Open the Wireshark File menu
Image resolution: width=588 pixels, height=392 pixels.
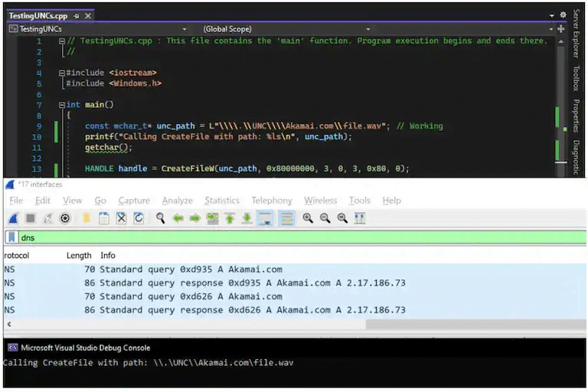click(x=16, y=201)
